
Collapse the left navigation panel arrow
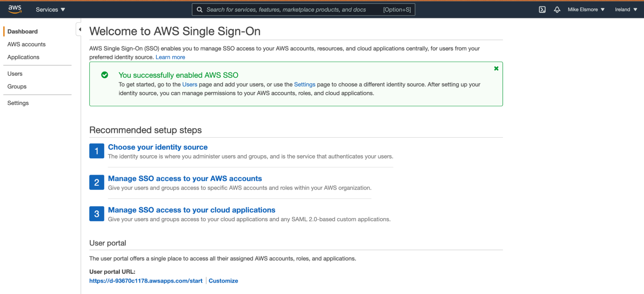tap(80, 30)
